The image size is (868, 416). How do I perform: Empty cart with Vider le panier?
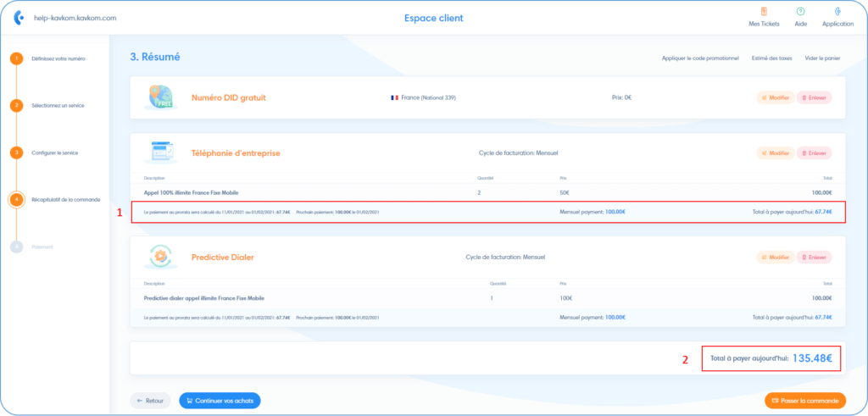(x=823, y=58)
